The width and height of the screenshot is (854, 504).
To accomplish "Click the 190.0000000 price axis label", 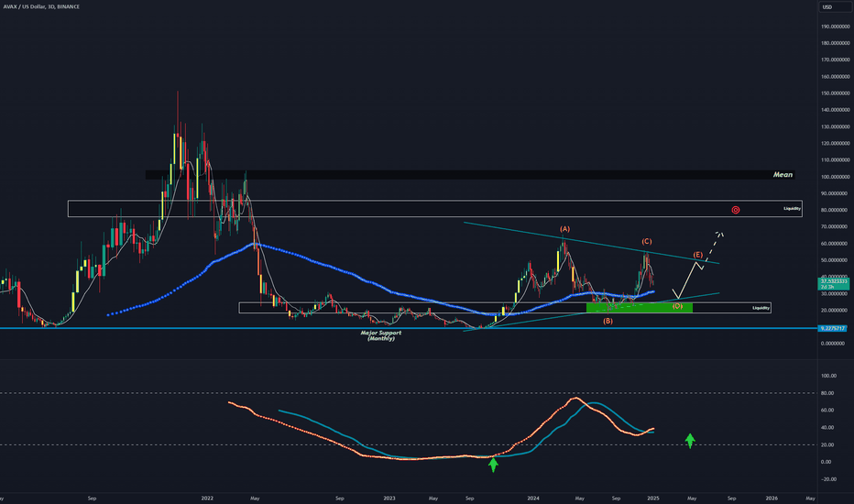I will [x=836, y=27].
